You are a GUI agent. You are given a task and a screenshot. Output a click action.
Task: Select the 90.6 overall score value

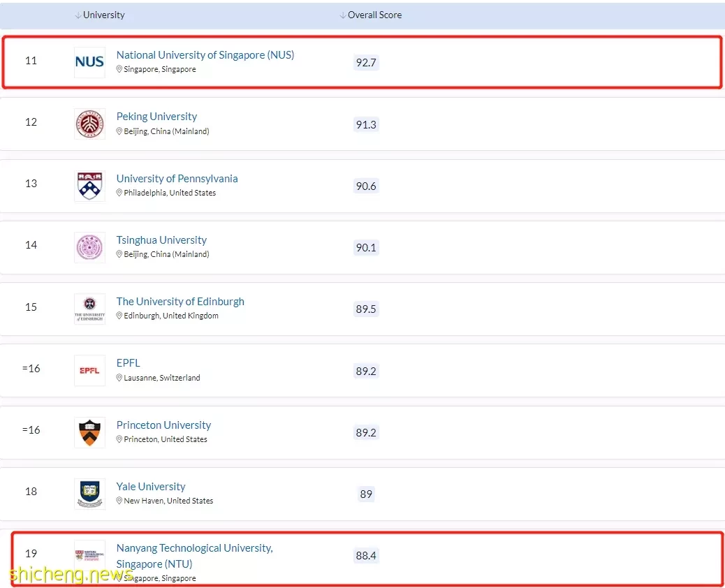[x=366, y=186]
